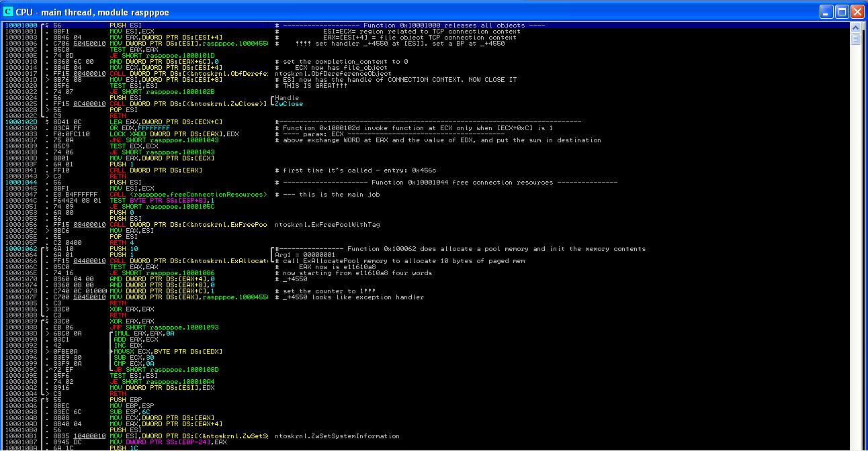Select 'JB SHORT raspppoe.1000108D' line
868x451 pixels.
pos(166,370)
